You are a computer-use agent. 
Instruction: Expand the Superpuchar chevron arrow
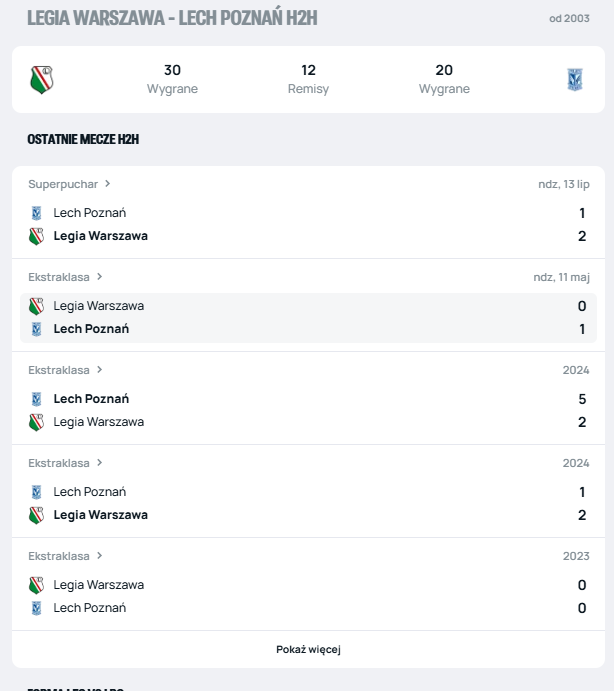(x=107, y=184)
